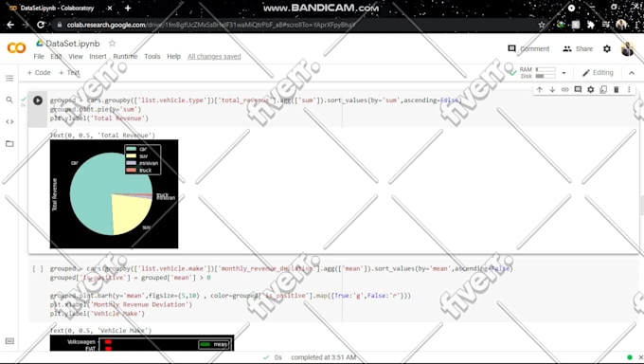
Task: Mirror cell in tab icon
Action: pos(603,90)
